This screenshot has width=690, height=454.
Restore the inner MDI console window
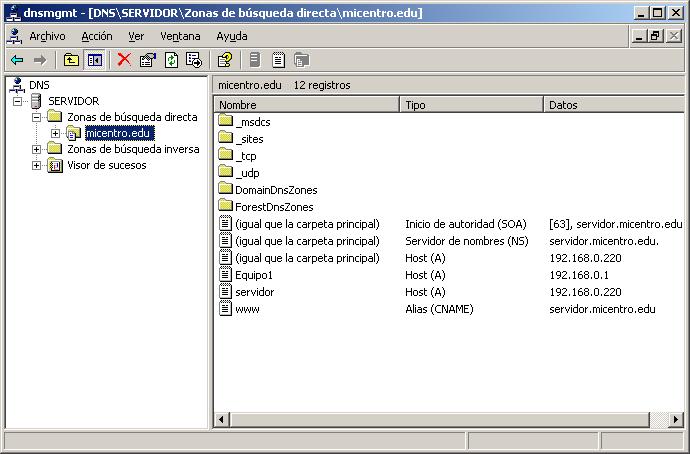(x=655, y=36)
